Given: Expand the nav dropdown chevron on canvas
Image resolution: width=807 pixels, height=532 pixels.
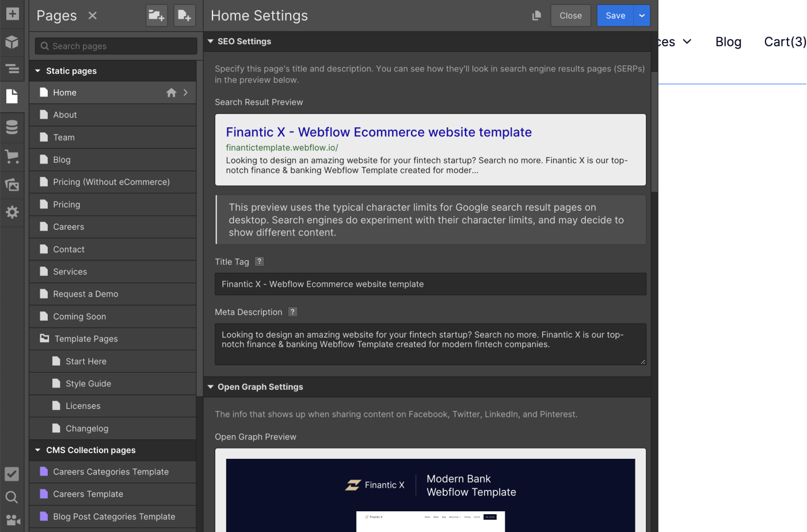Looking at the screenshot, I should [687, 41].
